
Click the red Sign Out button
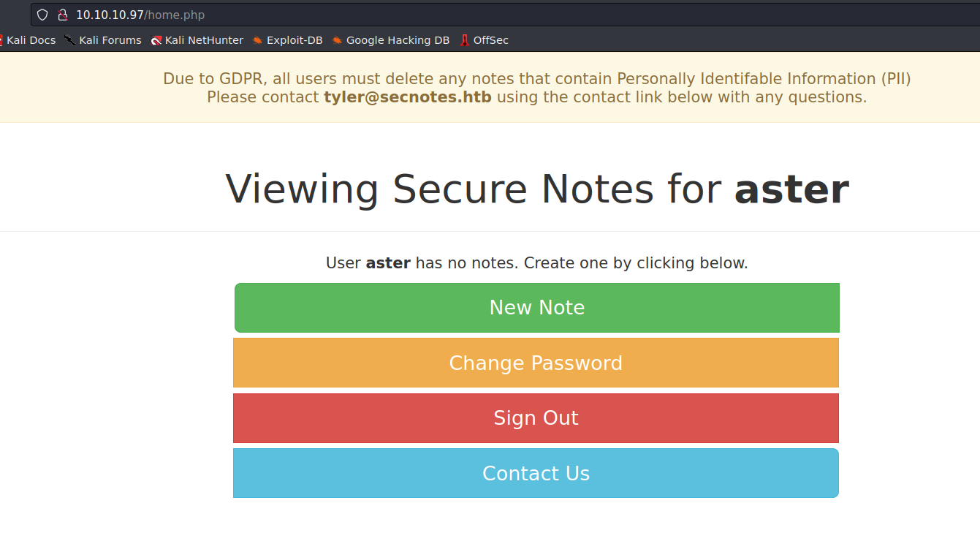536,418
